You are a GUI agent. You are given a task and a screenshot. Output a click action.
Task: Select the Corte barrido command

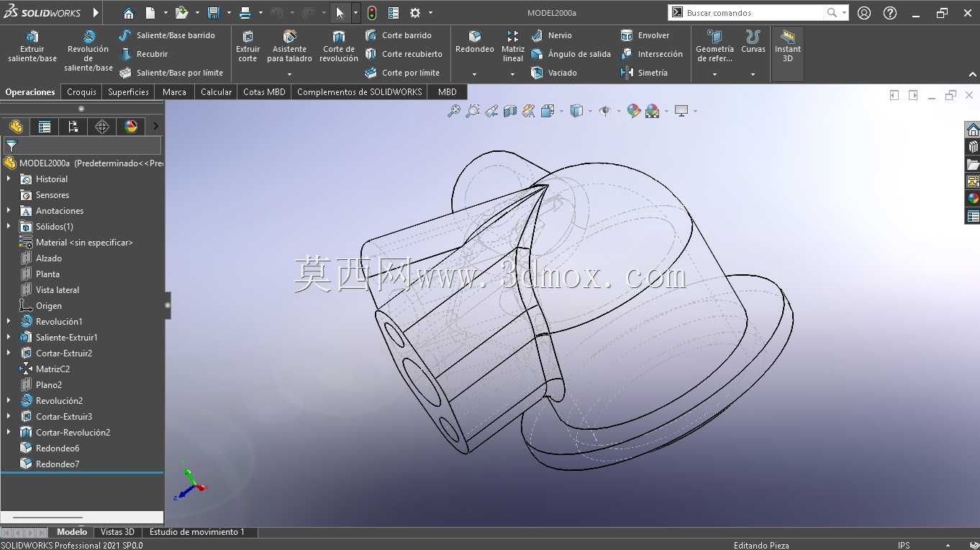click(399, 35)
